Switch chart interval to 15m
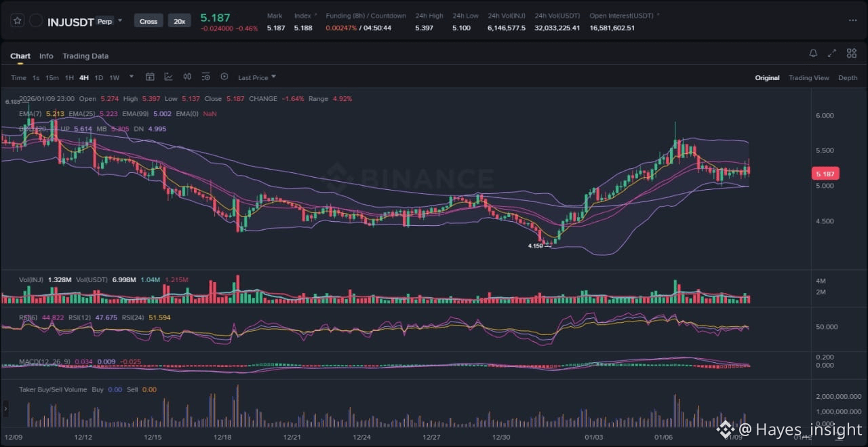Screen dimensions: 868x447 52,78
